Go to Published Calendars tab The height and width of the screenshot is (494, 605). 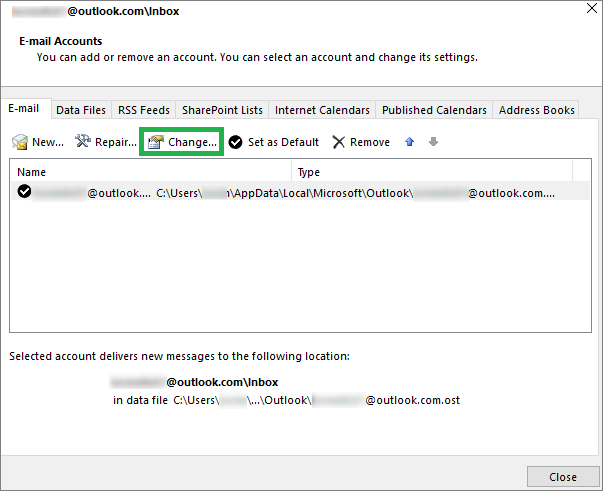(434, 110)
